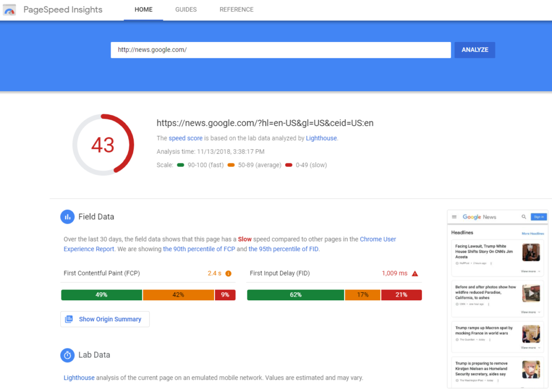The height and width of the screenshot is (392, 552).
Task: Click the 'Analysis time: 11/13/2018, 3:38:17 PM' text
Action: (211, 152)
